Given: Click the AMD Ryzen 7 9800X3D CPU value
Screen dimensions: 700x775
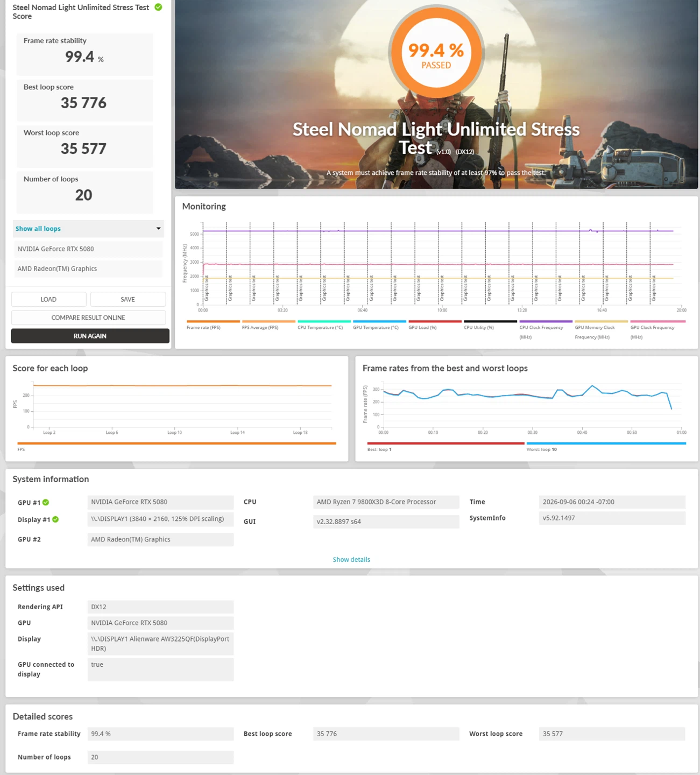Looking at the screenshot, I should (x=386, y=502).
